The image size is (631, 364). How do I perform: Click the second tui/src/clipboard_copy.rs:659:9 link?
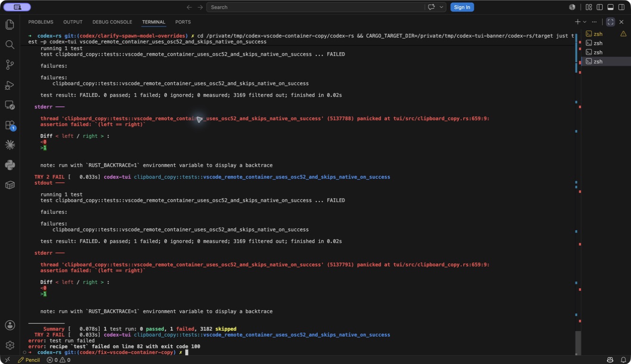(441, 264)
